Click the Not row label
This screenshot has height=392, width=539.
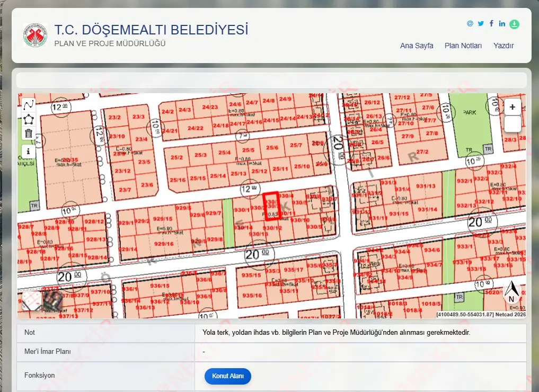pyautogui.click(x=30, y=333)
